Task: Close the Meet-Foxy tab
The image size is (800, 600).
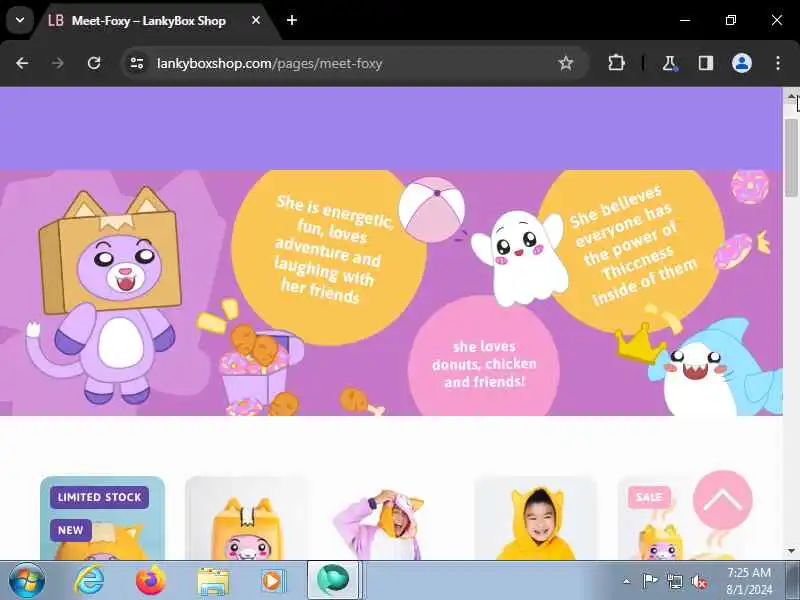Action: (256, 20)
